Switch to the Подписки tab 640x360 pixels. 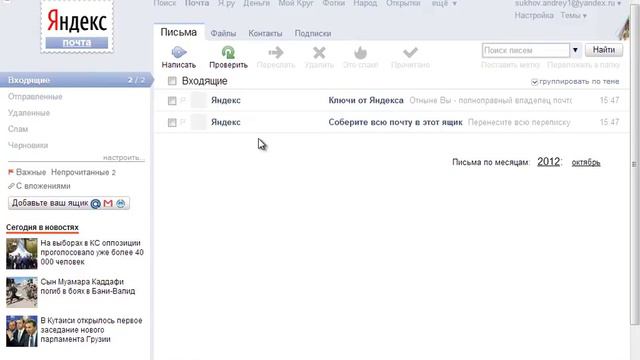click(313, 33)
